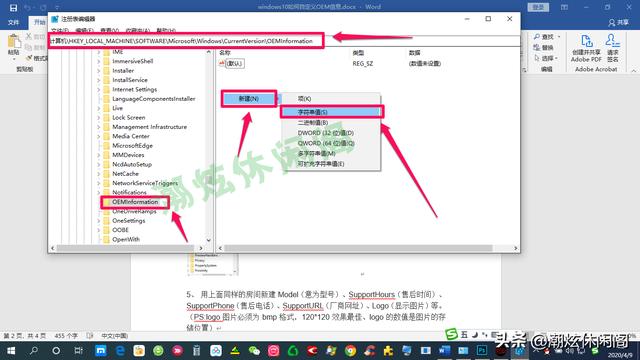Expand the Lock Screen registry key
This screenshot has height=360, width=640.
click(98, 118)
